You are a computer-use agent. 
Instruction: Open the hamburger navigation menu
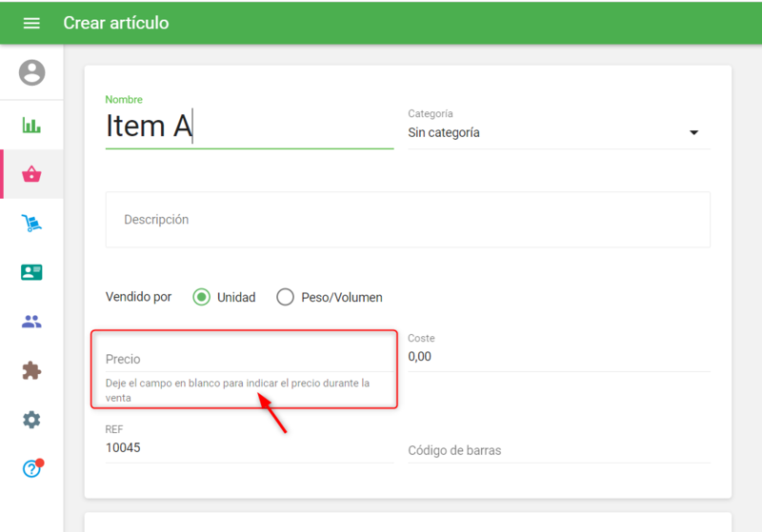31,23
